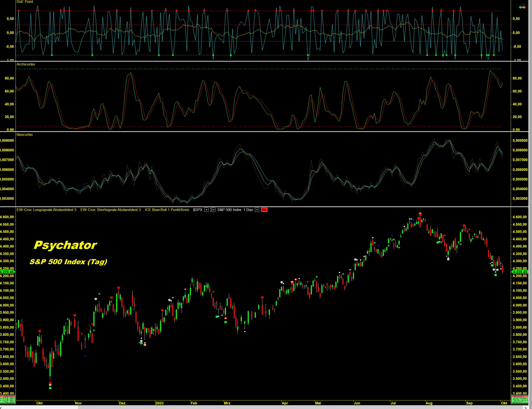Click the EW-Croc Longsignale Abstandstest 3 label

(46, 210)
